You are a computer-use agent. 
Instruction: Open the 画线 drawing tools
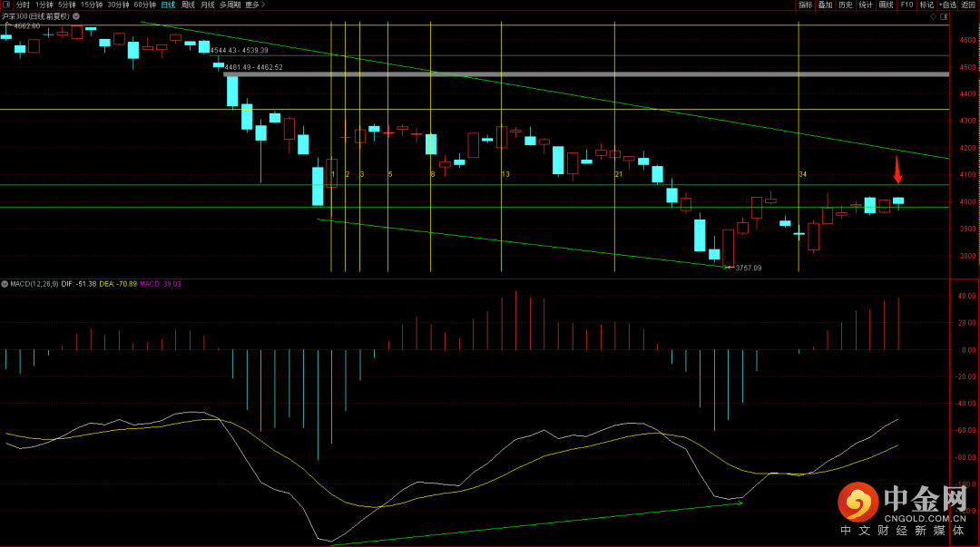(887, 5)
